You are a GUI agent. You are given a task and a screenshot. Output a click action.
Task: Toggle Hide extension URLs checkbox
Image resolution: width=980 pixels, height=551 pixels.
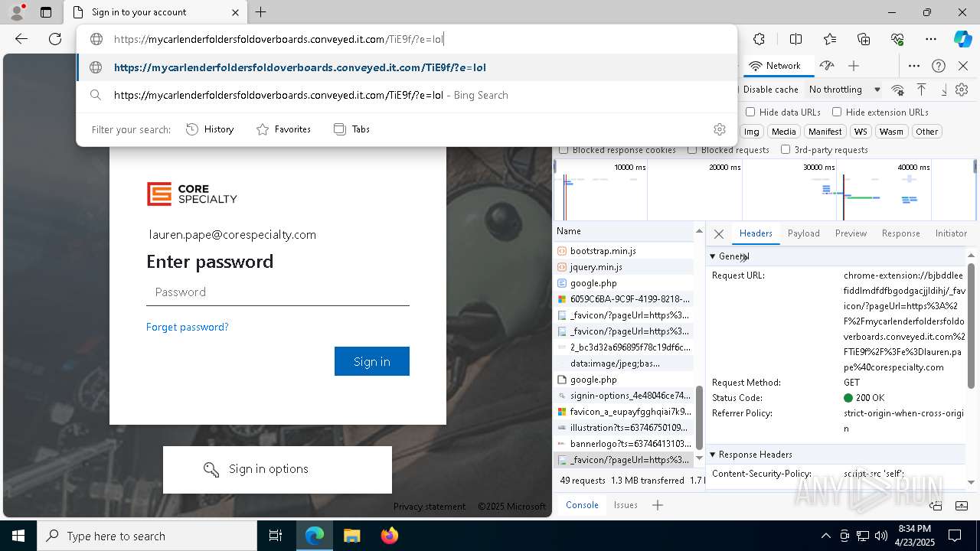pos(837,112)
